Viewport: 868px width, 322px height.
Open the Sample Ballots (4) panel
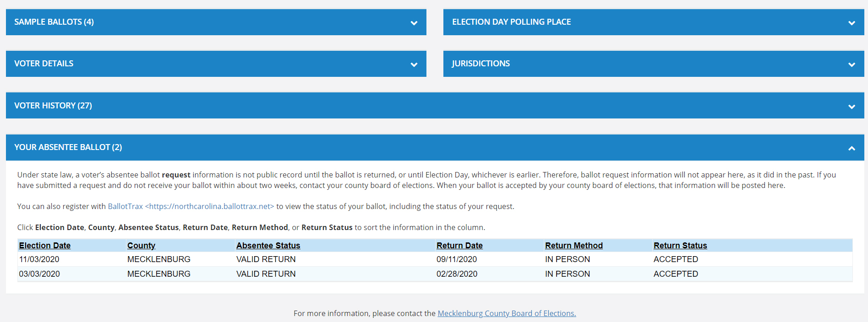coord(216,22)
